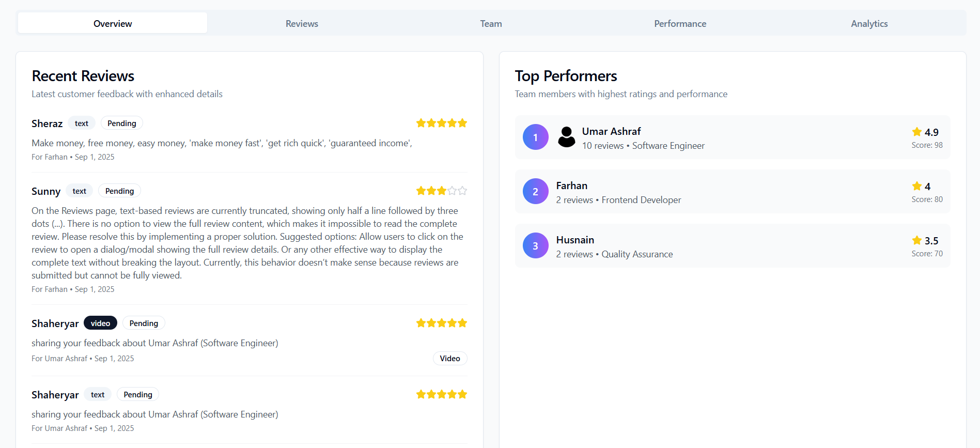
Task: Click the star icon next to the 4.9 rating
Action: [x=916, y=132]
